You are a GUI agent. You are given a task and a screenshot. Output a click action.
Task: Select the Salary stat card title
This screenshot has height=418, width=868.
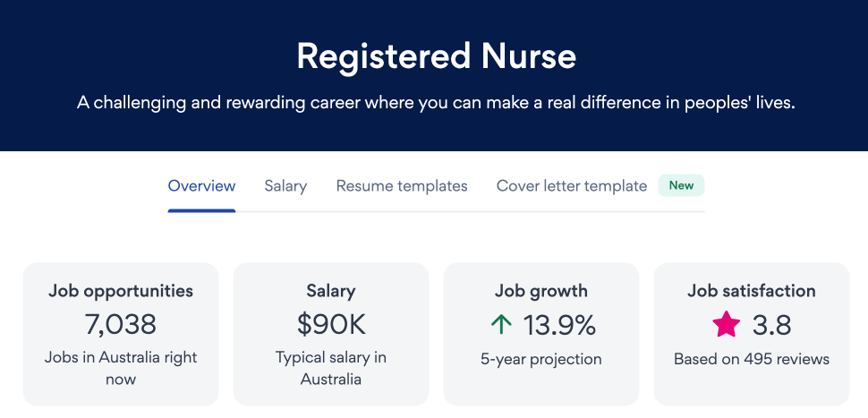click(331, 291)
